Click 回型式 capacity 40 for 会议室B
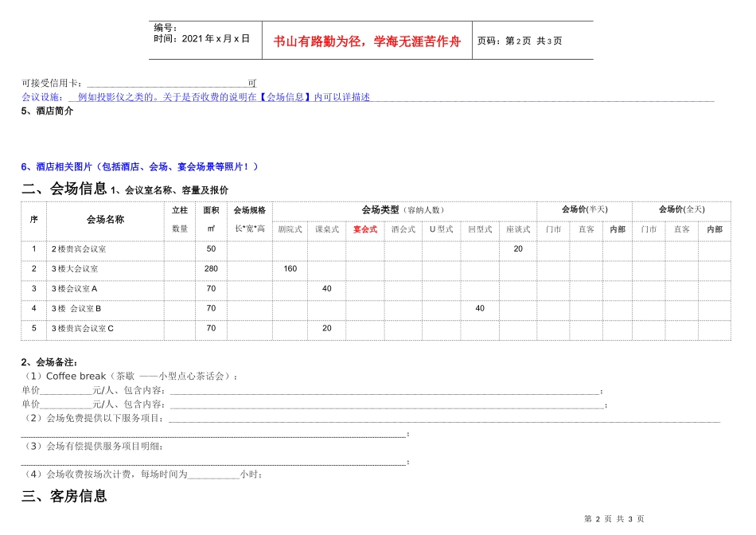Screen dimensions: 756x535 point(480,308)
